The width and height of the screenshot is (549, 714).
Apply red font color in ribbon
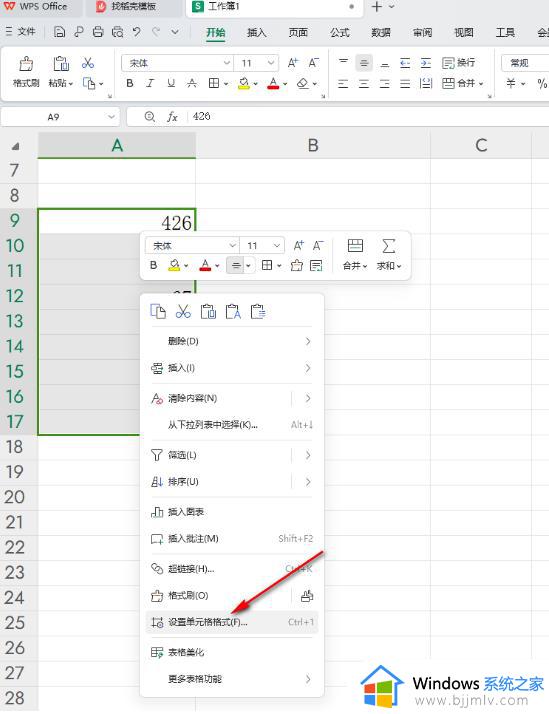tap(273, 83)
